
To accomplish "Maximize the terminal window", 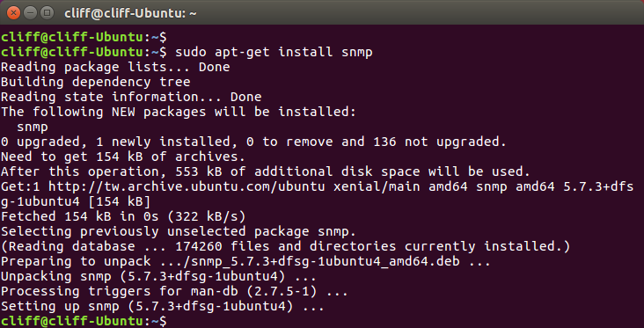I will [x=48, y=12].
